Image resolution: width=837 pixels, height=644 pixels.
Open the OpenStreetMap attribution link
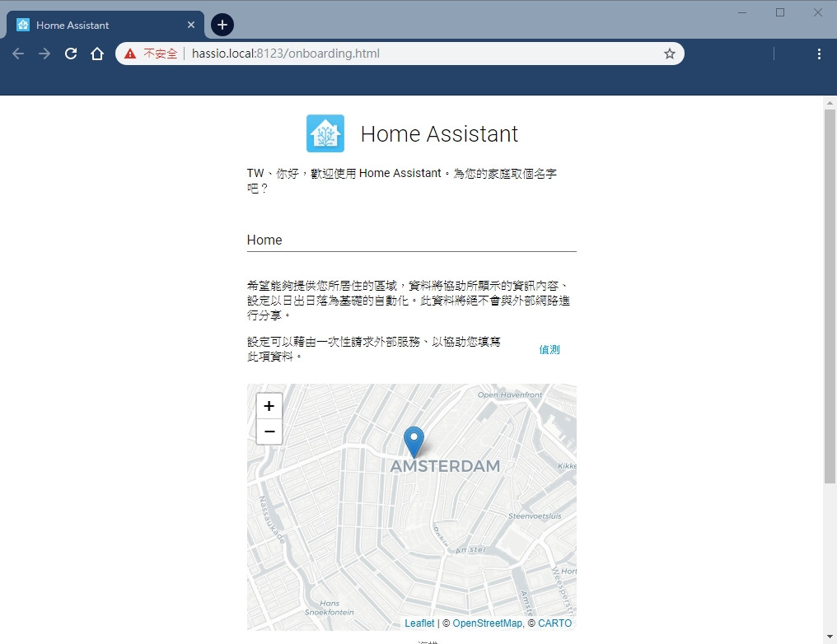(487, 623)
